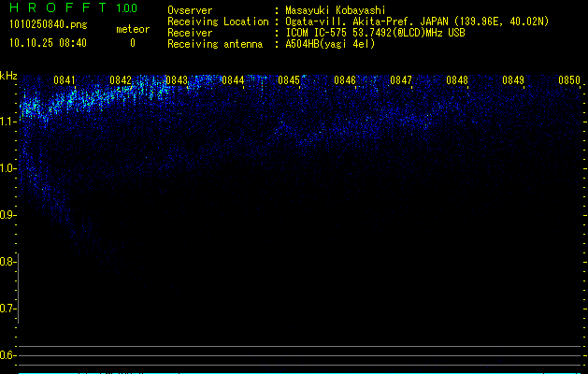This screenshot has height=374, width=588.
Task: Click observer name Masayuki Kobayashi
Action: point(336,10)
